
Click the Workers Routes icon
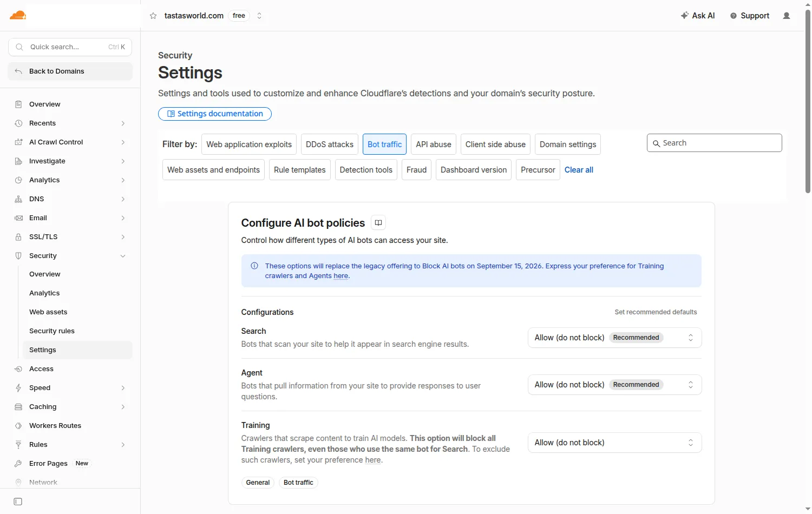click(x=18, y=426)
